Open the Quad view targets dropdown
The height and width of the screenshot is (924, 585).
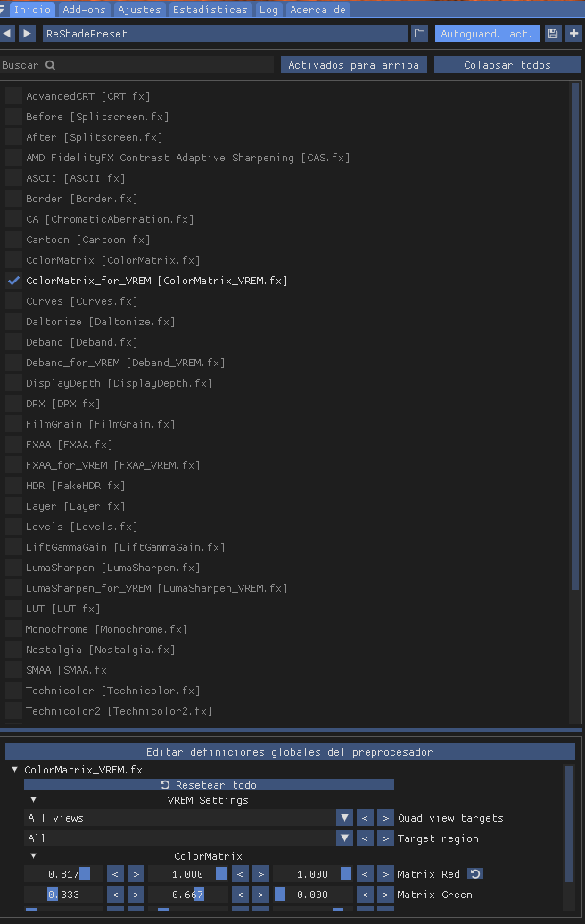[x=344, y=818]
